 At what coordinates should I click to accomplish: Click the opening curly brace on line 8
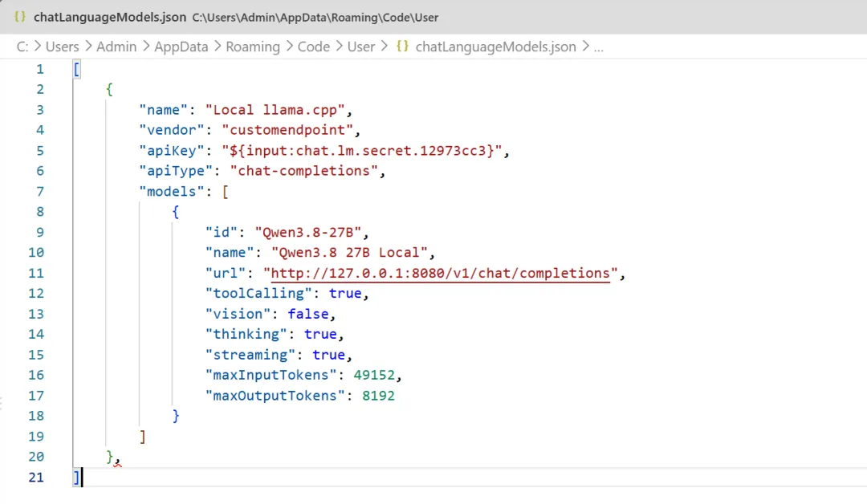[x=175, y=212]
